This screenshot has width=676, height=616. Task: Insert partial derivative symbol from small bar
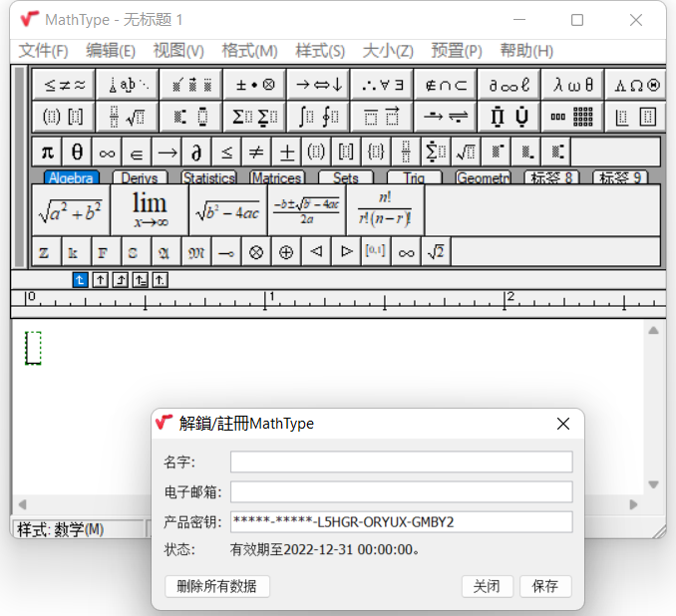click(196, 152)
